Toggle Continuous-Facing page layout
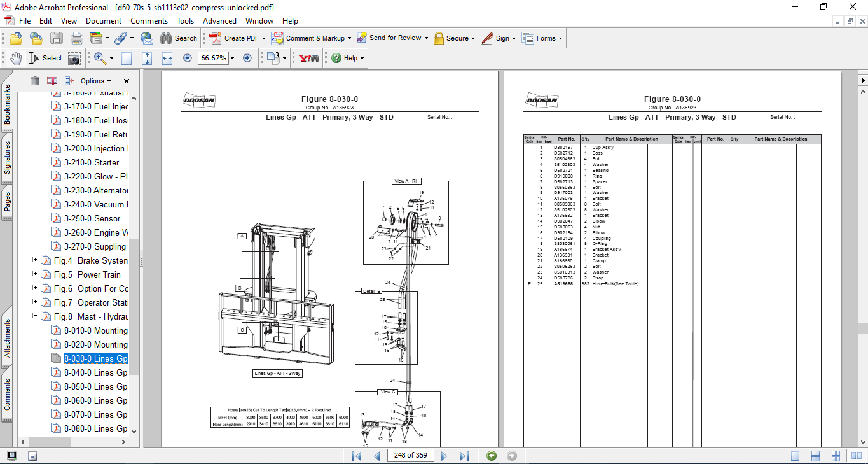This screenshot has height=464, width=868. pyautogui.click(x=835, y=456)
